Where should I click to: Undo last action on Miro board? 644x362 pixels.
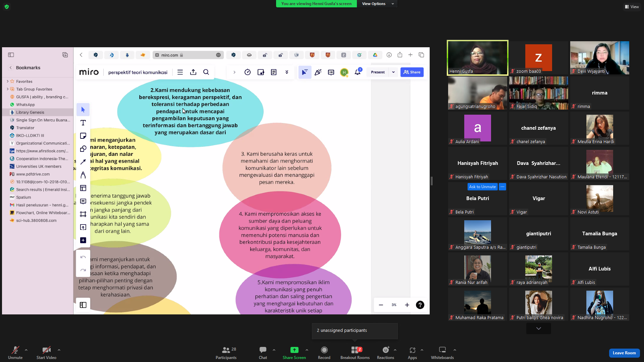[83, 257]
